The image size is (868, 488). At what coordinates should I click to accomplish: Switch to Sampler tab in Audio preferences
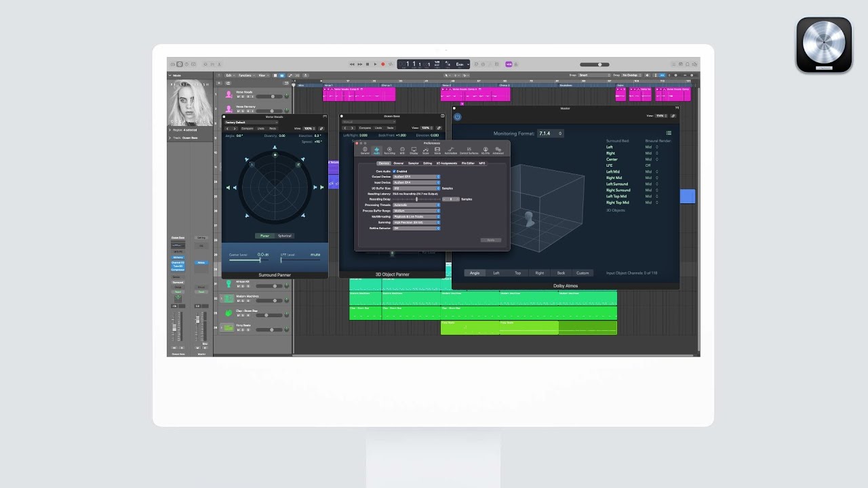[414, 163]
